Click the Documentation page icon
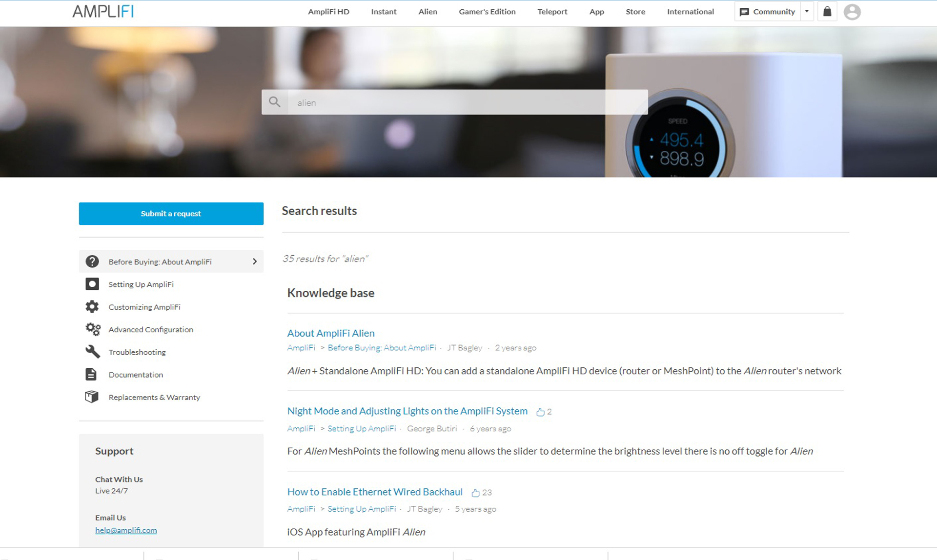 pyautogui.click(x=91, y=374)
